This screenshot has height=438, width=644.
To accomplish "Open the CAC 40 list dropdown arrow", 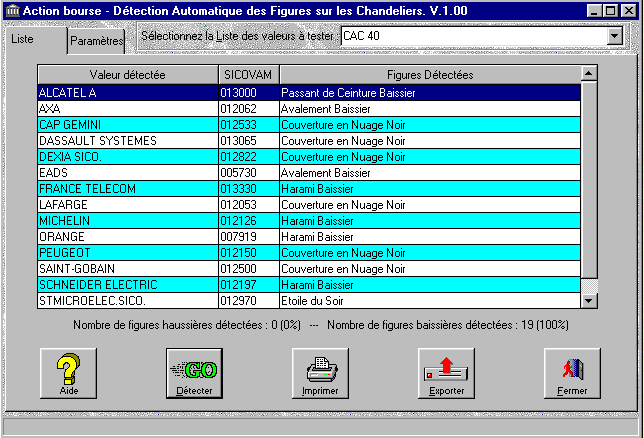I will 614,36.
